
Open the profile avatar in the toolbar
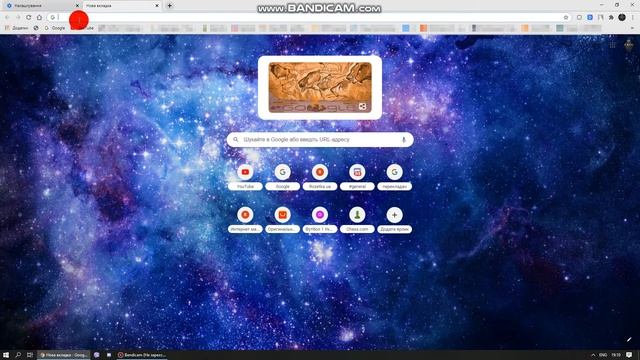622,17
